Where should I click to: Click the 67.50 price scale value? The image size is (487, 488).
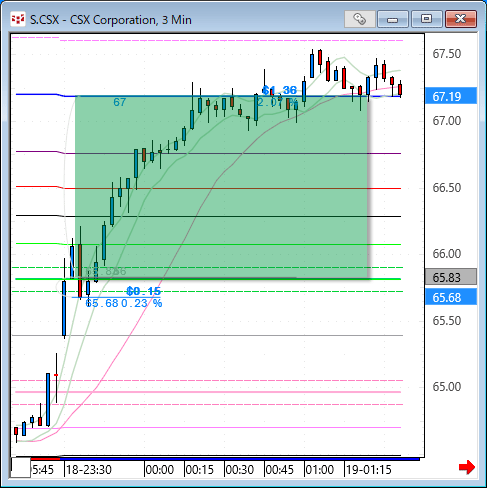pos(447,54)
